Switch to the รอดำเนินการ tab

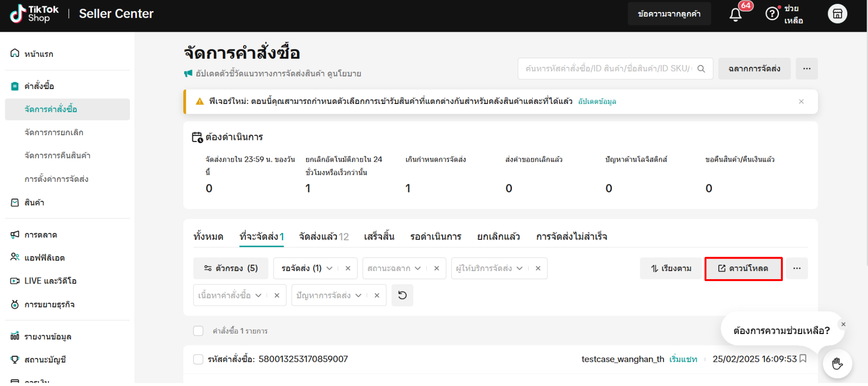[x=436, y=236]
